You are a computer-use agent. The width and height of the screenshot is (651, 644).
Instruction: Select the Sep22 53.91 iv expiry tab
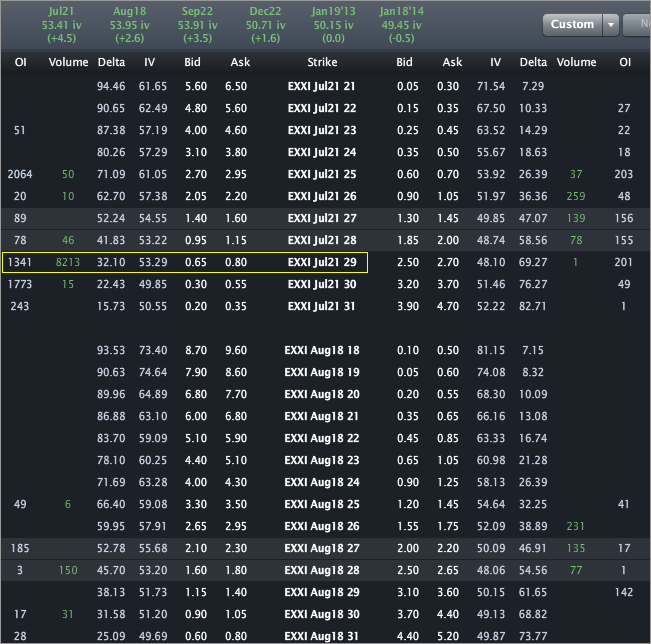[x=198, y=25]
